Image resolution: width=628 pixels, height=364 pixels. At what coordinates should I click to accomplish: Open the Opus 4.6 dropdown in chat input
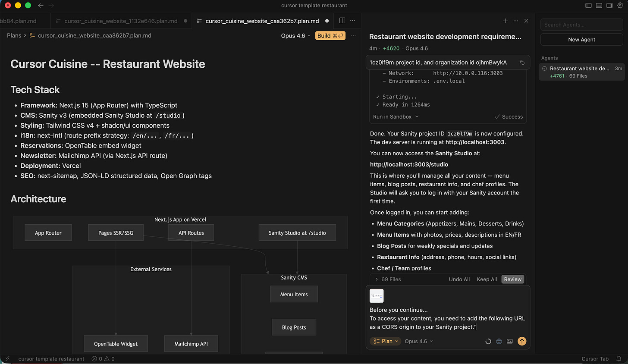pyautogui.click(x=418, y=341)
